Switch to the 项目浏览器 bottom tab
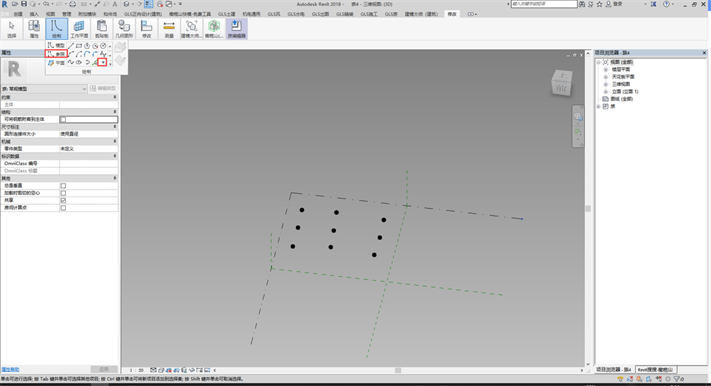This screenshot has width=711, height=386. pos(614,370)
